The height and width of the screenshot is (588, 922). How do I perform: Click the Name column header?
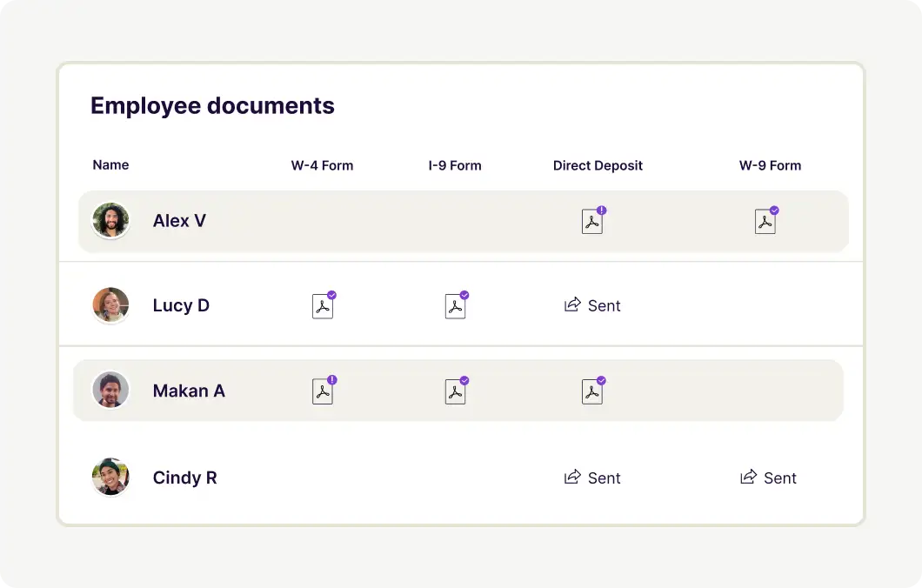click(110, 164)
